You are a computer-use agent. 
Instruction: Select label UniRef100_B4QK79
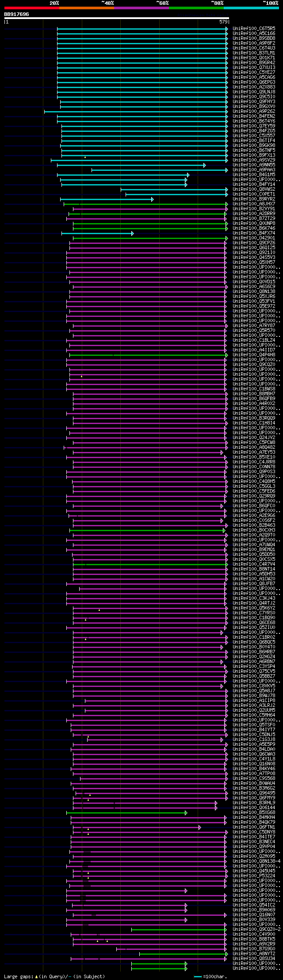click(x=254, y=822)
